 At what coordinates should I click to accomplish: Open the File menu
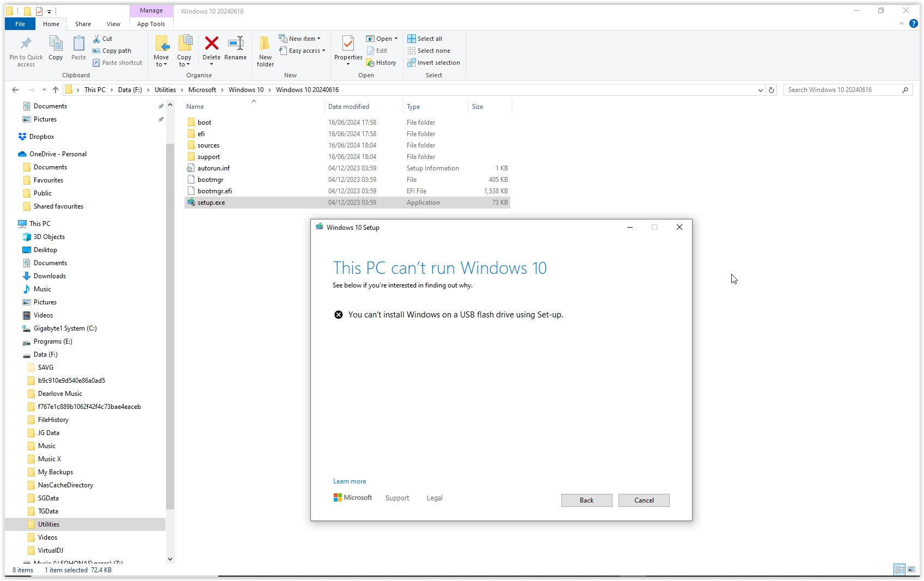[x=20, y=24]
